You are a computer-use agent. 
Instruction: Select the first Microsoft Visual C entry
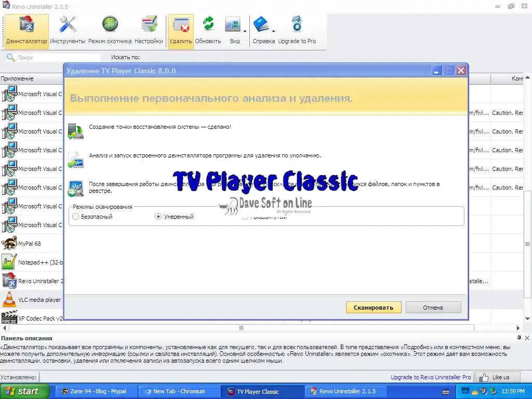point(32,94)
